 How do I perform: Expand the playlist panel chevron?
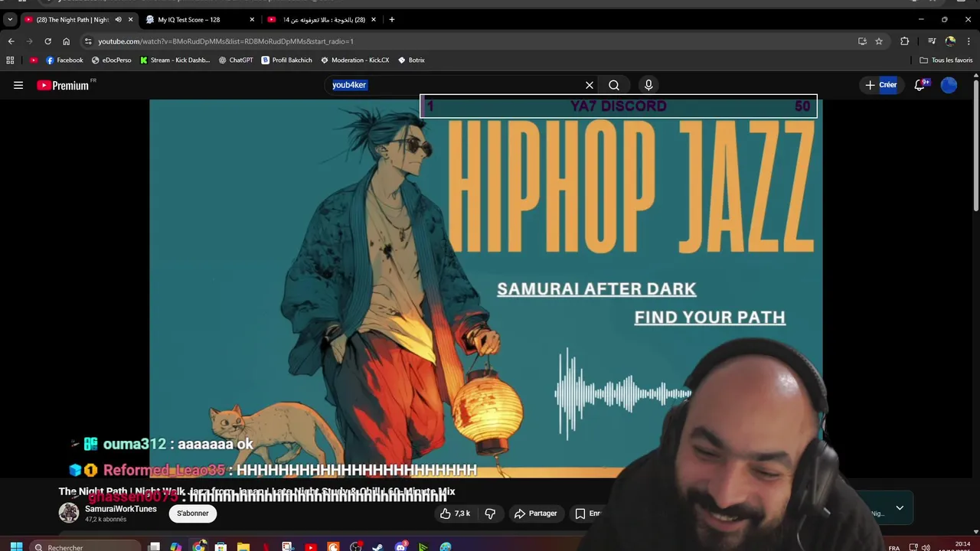pos(900,507)
